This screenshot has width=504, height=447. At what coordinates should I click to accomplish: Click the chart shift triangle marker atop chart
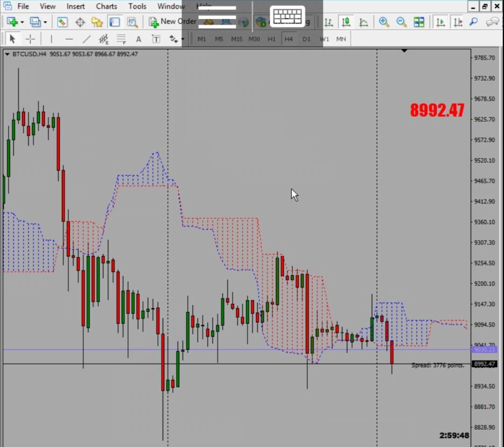pos(404,50)
